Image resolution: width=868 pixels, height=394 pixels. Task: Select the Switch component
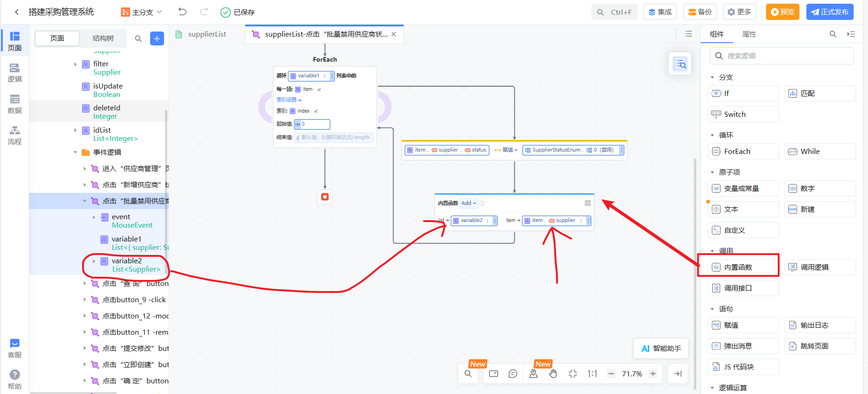coord(743,114)
